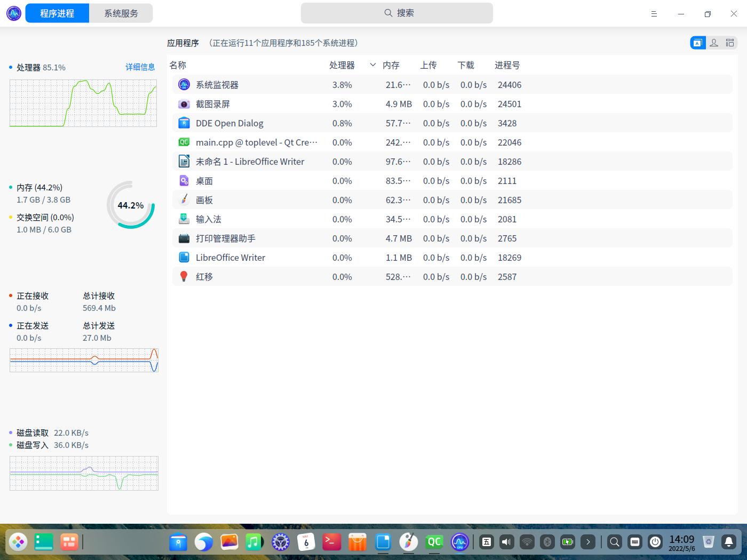Open the CPU column sort dropdown
Image resolution: width=747 pixels, height=560 pixels.
pos(372,65)
